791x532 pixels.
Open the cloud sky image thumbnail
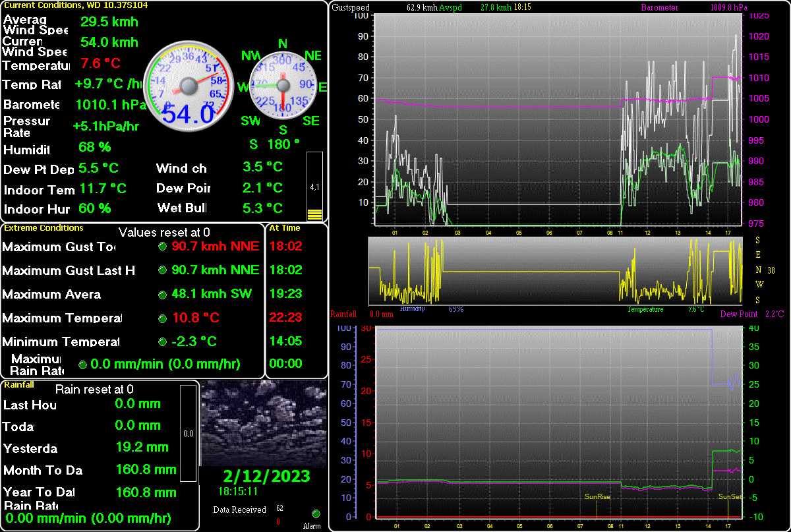tap(263, 423)
